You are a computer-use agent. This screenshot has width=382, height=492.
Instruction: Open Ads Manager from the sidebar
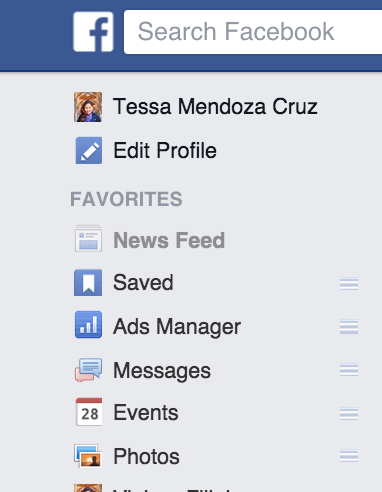(177, 326)
